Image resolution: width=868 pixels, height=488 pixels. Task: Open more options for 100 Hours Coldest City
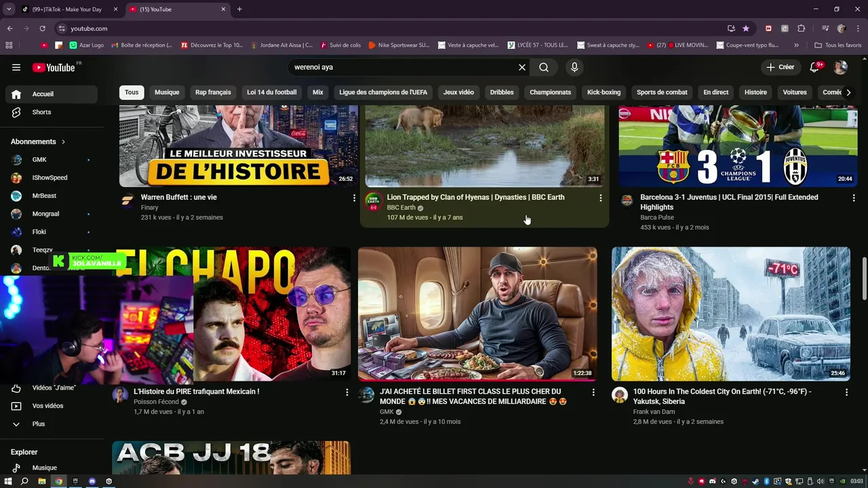(846, 392)
